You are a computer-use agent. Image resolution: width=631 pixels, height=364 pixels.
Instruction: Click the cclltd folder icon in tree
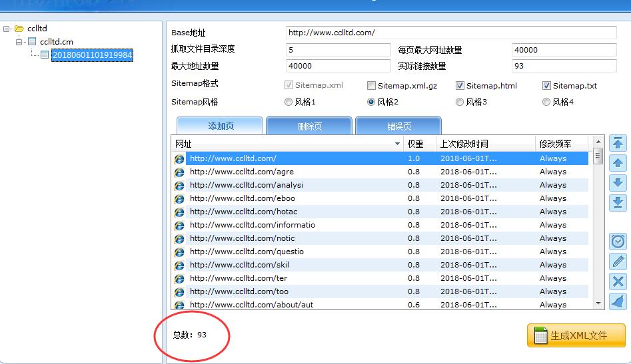click(x=19, y=29)
